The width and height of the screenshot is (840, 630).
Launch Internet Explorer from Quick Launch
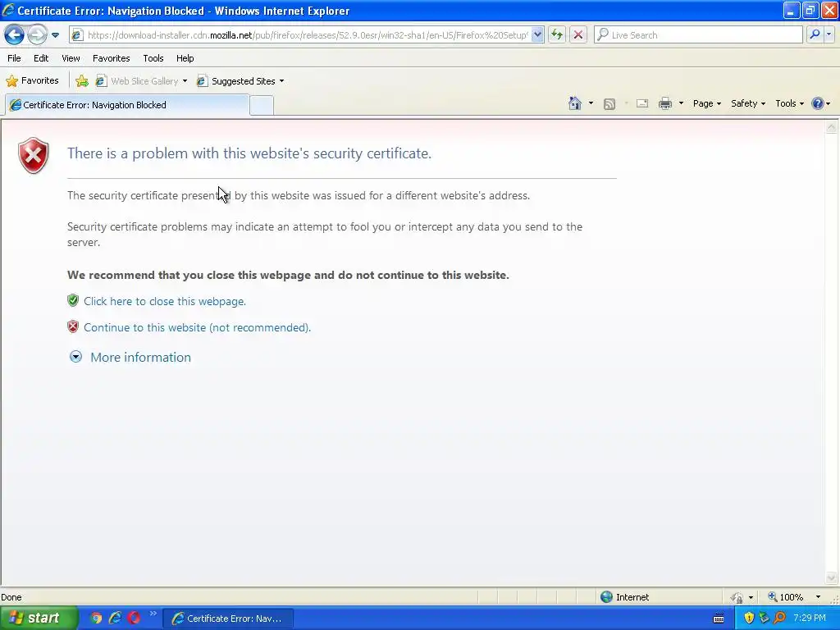(115, 619)
